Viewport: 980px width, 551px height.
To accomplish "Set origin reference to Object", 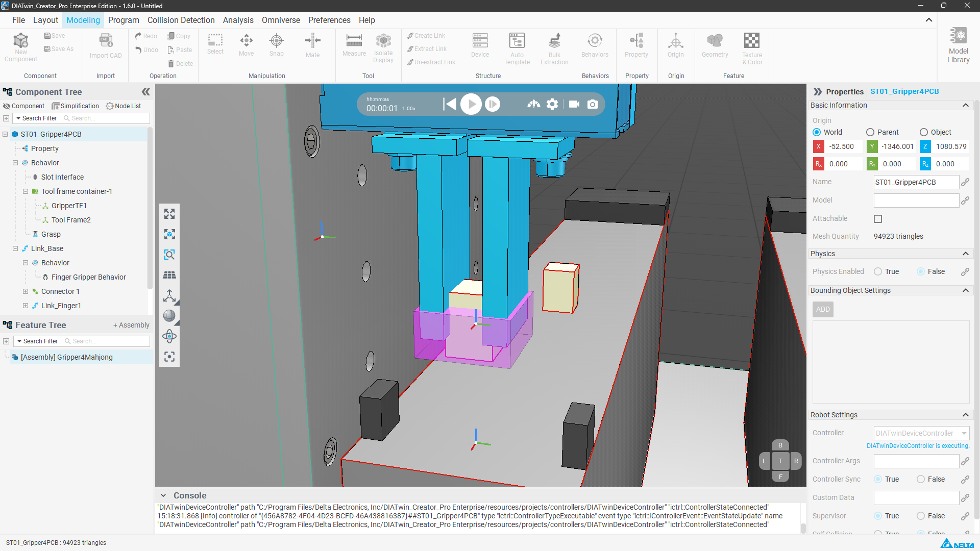I will 924,132.
